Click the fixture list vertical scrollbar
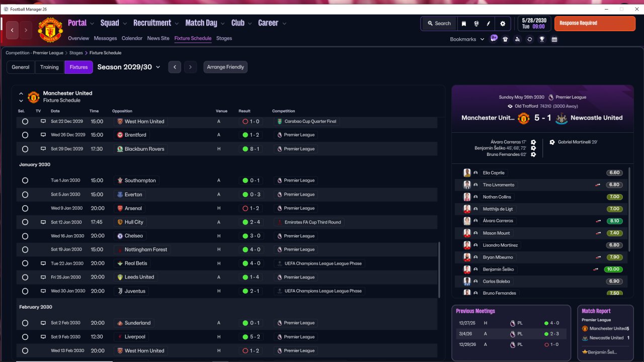 [439, 269]
